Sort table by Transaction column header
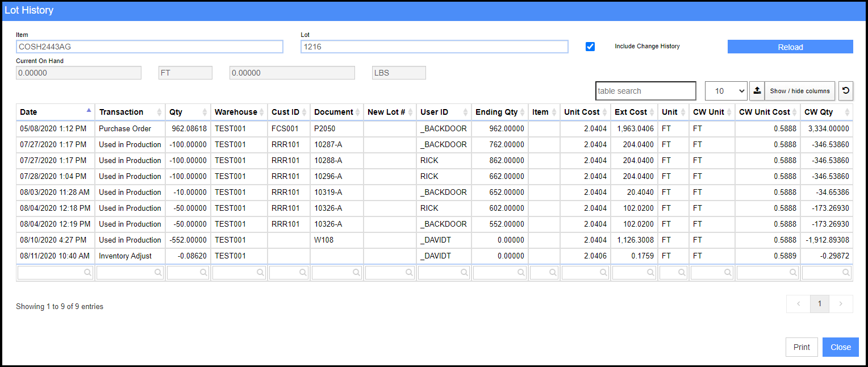Screen dimensions: 868x367 (130, 112)
